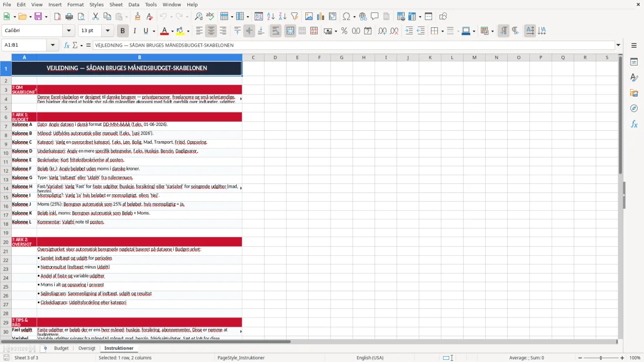Open the Data menu
The image size is (644, 362).
pyautogui.click(x=134, y=4)
